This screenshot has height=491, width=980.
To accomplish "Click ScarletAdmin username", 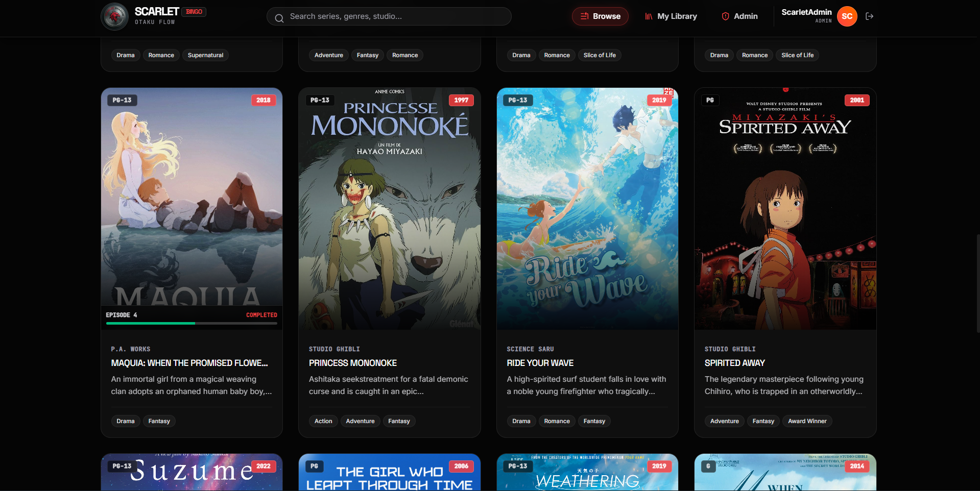I will tap(806, 12).
